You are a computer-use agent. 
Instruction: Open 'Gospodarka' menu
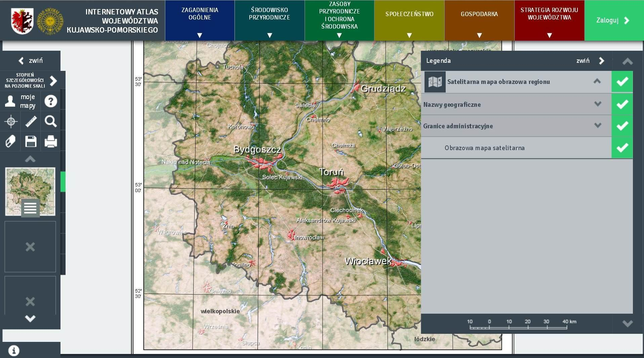[479, 20]
